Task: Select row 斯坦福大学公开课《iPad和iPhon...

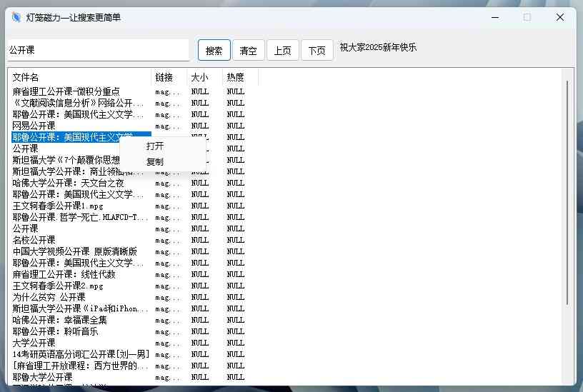Action: (x=80, y=308)
